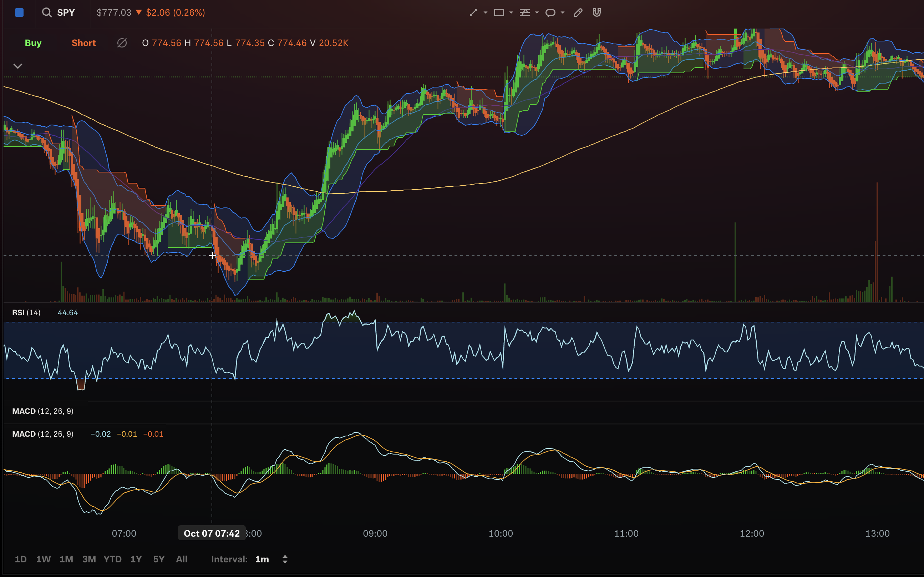Click the volume value 20.52K
Image resolution: width=924 pixels, height=577 pixels.
coord(334,43)
